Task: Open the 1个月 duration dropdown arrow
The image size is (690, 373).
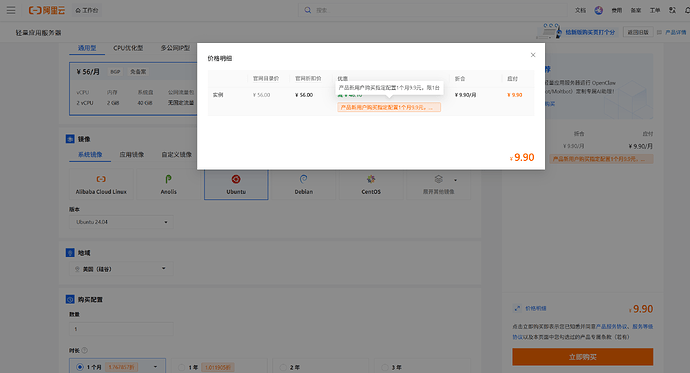Action: (x=155, y=367)
